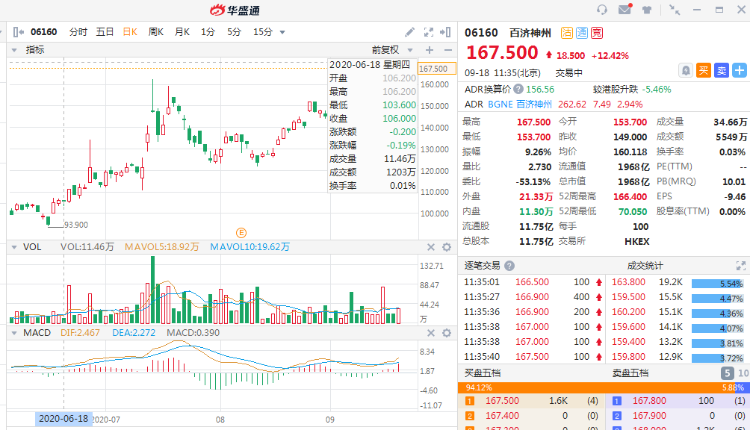750x430 pixels.
Task: Open the BGNE 百济神州 ADR link
Action: pyautogui.click(x=519, y=104)
